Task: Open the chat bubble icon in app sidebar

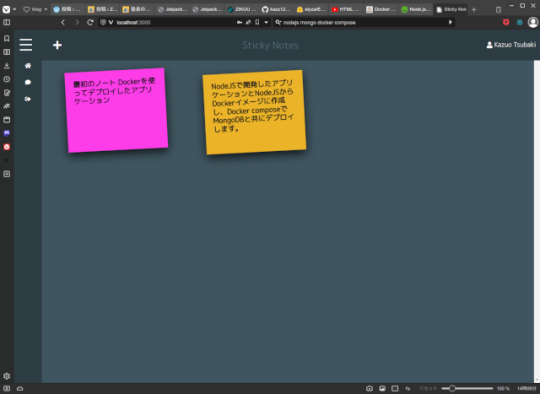Action: pos(28,82)
